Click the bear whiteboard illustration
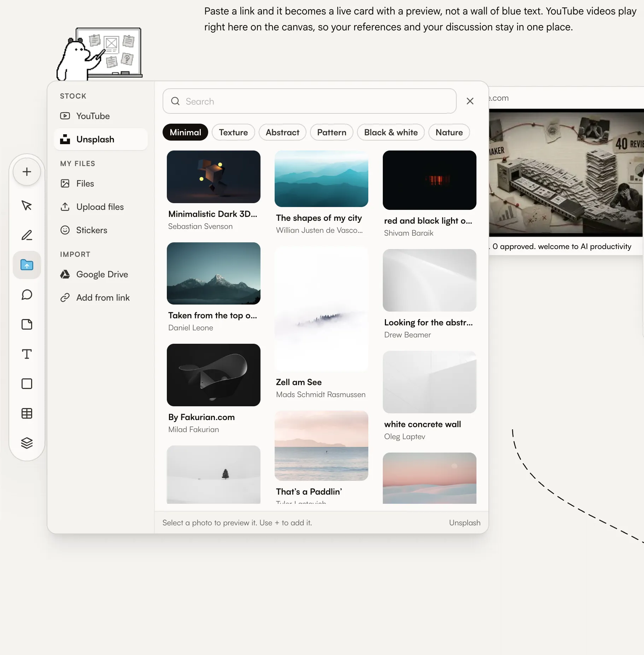This screenshot has width=644, height=655. pos(99,54)
